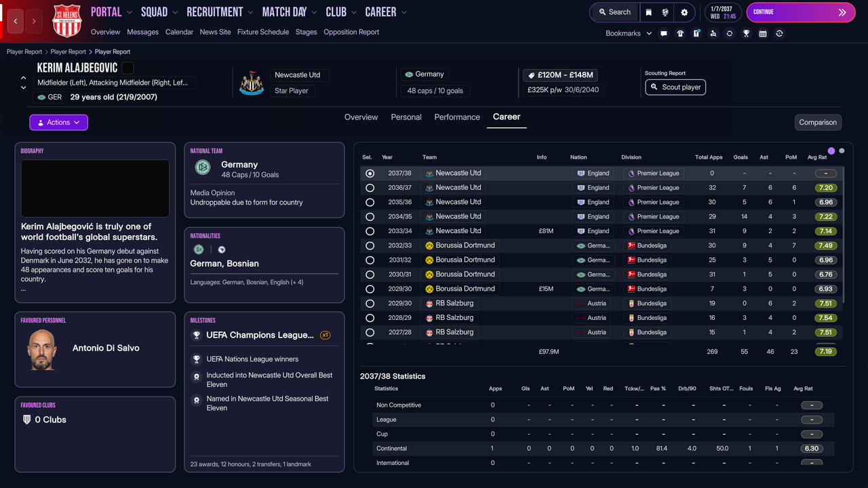The image size is (868, 488).
Task: Click the 1/7/2037 date and time display
Action: point(723,12)
